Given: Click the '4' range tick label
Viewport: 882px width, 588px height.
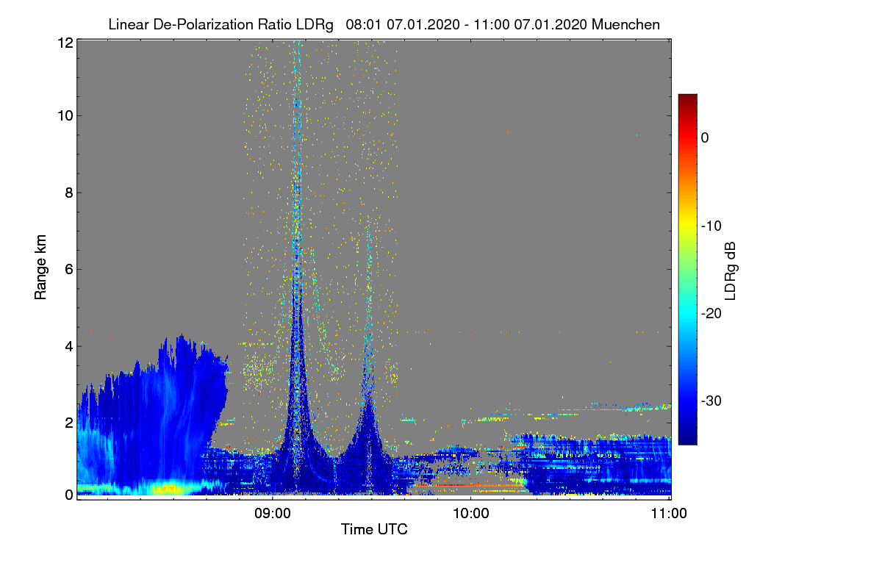Looking at the screenshot, I should (x=68, y=345).
